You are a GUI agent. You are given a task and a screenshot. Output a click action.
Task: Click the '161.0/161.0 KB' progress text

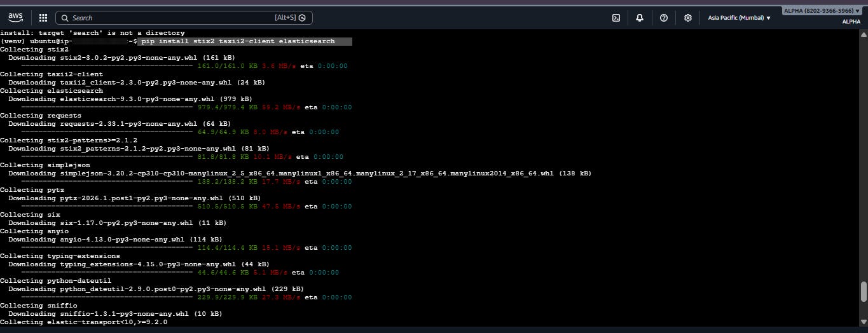coord(227,66)
